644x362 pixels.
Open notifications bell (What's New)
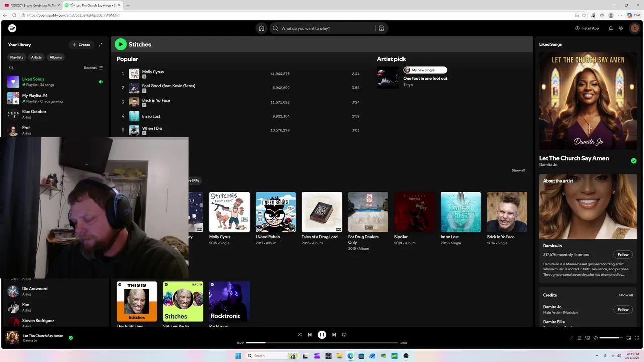[611, 28]
